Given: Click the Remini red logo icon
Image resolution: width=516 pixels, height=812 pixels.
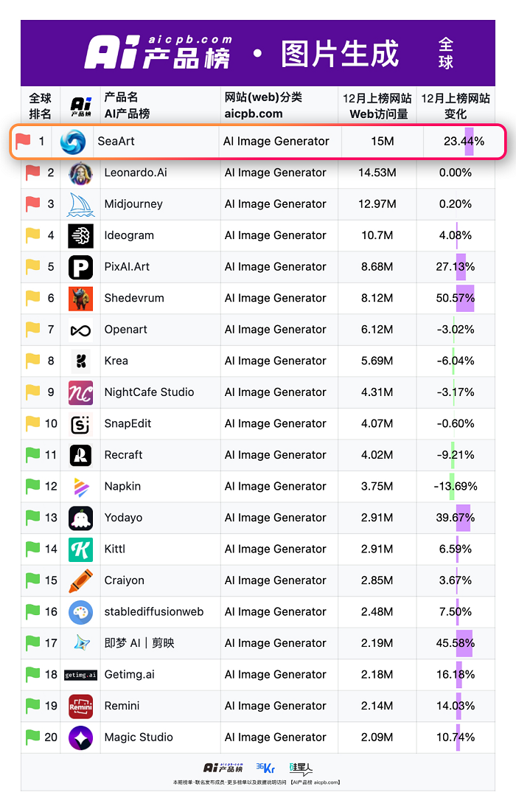Looking at the screenshot, I should coord(80,707).
